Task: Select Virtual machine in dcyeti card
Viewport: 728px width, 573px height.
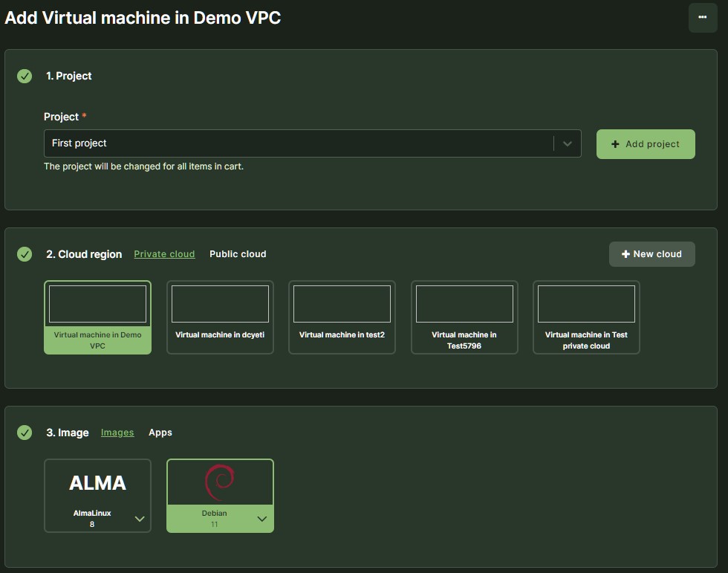Action: [220, 317]
